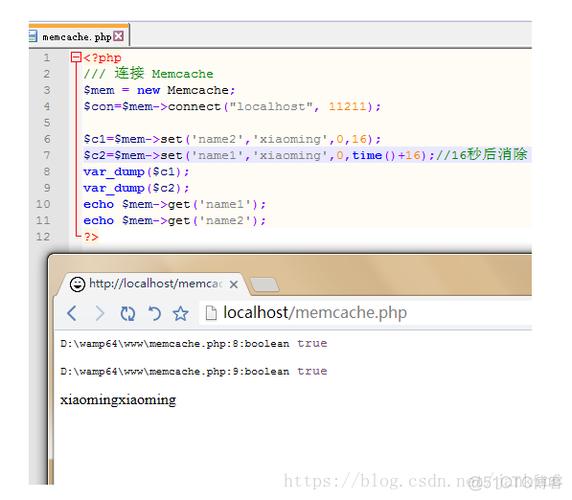Click the xiaomingxiaoming output text

118,400
